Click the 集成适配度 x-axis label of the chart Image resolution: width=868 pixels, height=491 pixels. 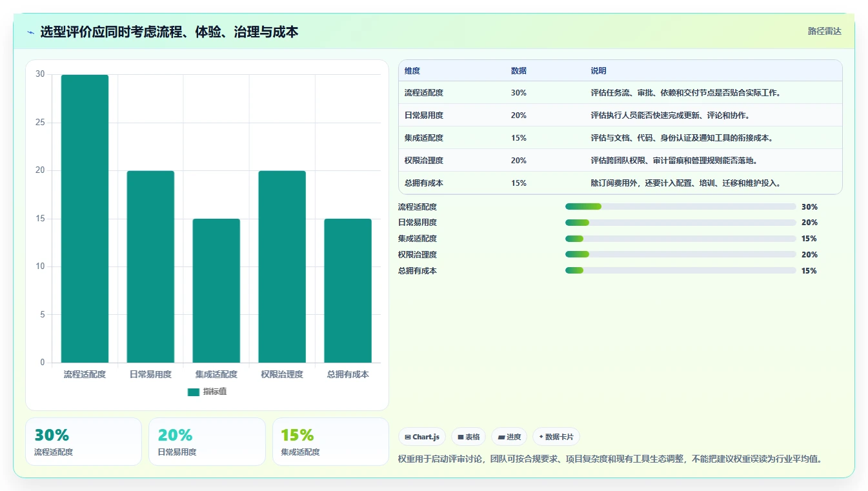[216, 374]
